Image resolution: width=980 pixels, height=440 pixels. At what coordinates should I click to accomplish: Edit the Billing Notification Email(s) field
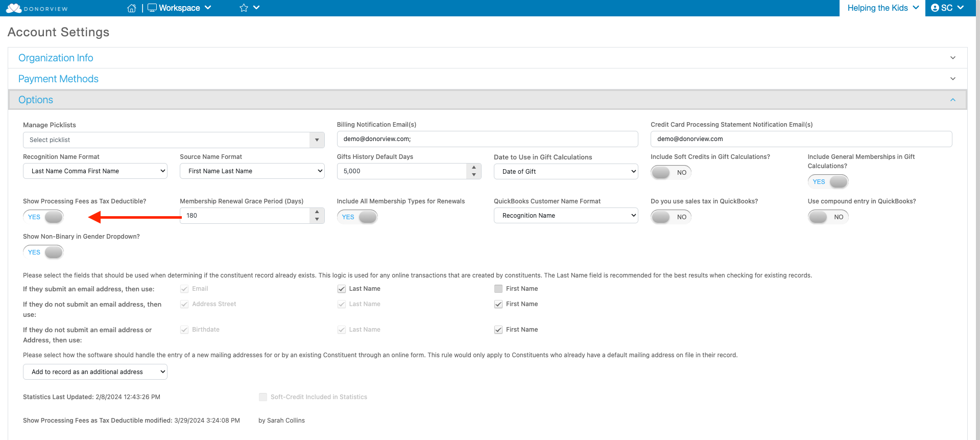(x=487, y=139)
